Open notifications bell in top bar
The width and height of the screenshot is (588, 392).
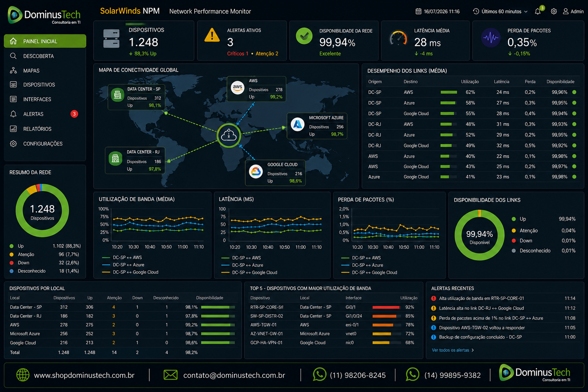coord(538,11)
